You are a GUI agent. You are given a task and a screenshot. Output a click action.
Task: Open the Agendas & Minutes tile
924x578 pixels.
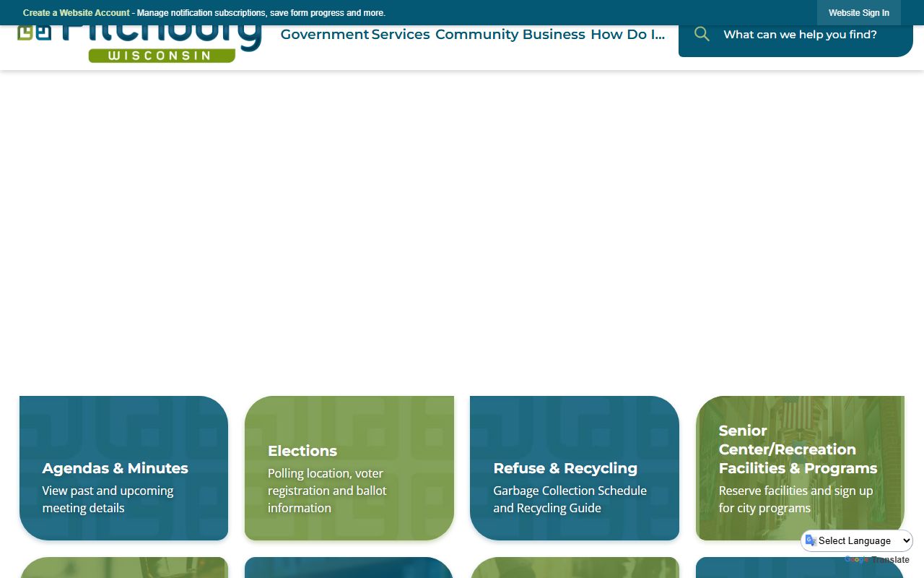point(123,468)
